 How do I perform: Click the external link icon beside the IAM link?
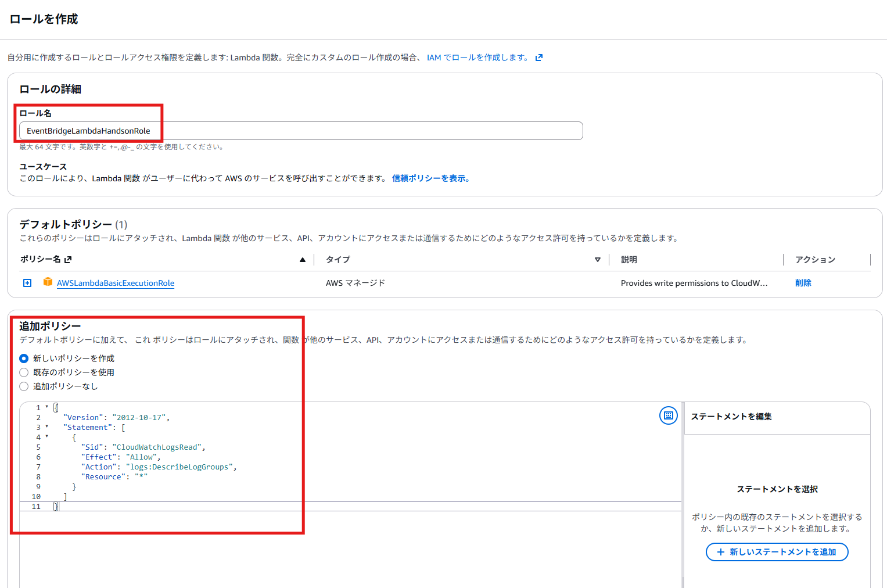(x=539, y=58)
